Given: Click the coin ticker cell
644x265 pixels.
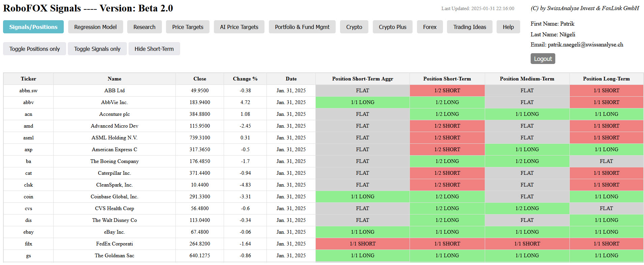Looking at the screenshot, I should coord(28,197).
